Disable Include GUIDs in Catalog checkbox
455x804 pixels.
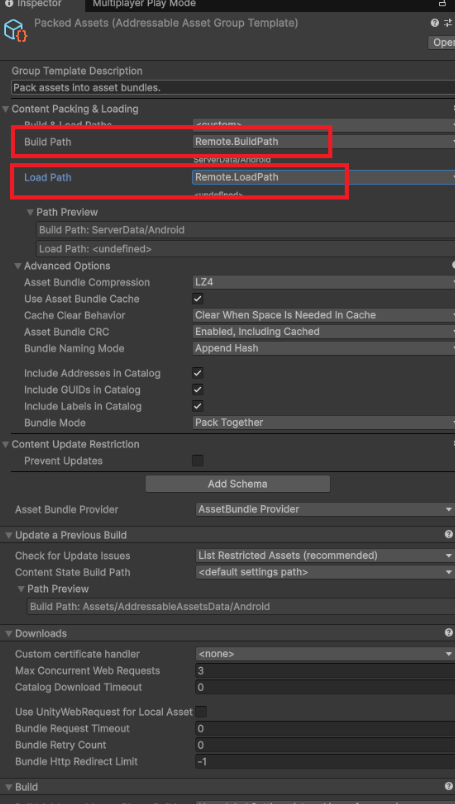tap(197, 390)
